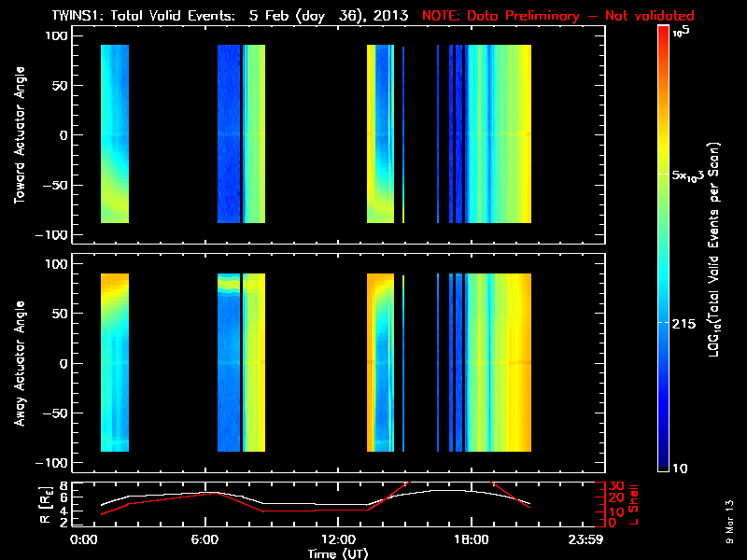Click the "18:00" time axis label

click(x=472, y=539)
